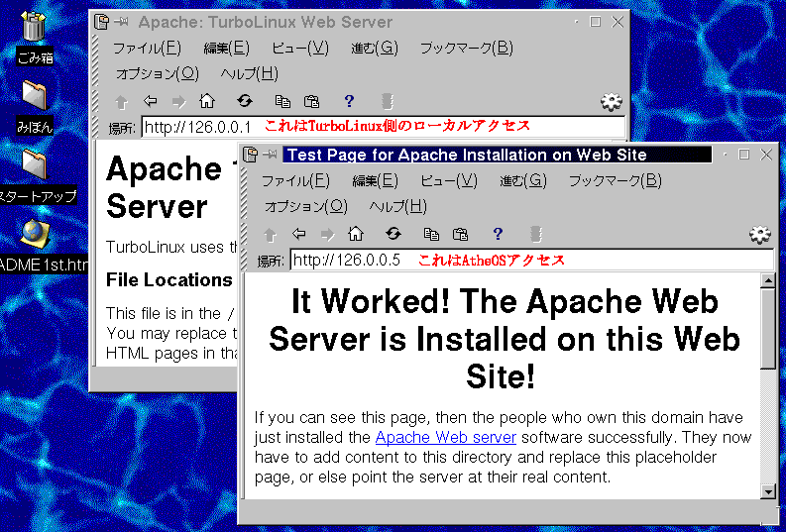This screenshot has width=786, height=532.
Task: Click the scrollbar down arrow in the Test Page window
Action: (x=767, y=490)
